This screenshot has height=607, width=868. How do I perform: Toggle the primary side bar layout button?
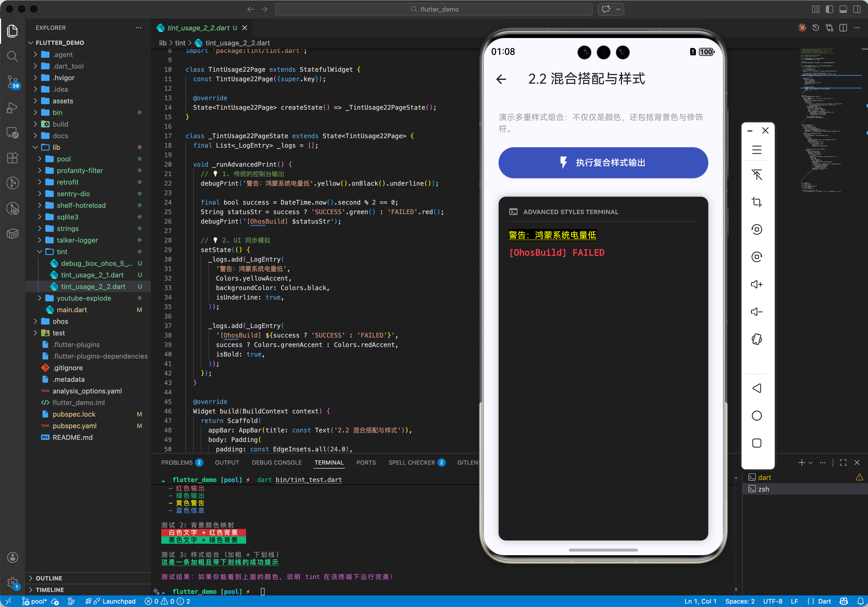[830, 9]
